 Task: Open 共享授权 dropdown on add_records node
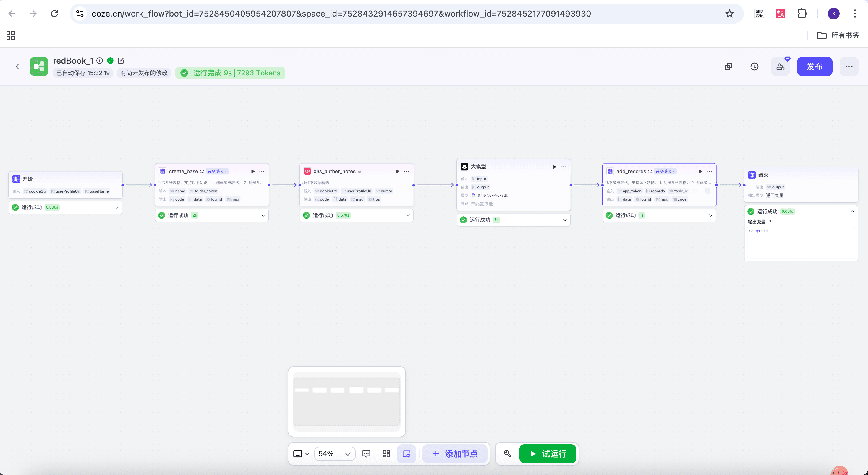(665, 171)
